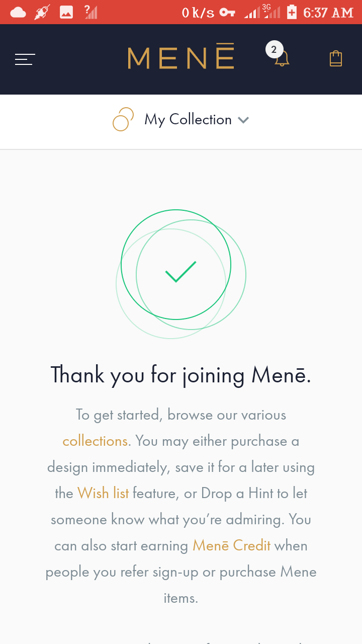Open notifications bell icon
This screenshot has height=644, width=362.
point(282,59)
